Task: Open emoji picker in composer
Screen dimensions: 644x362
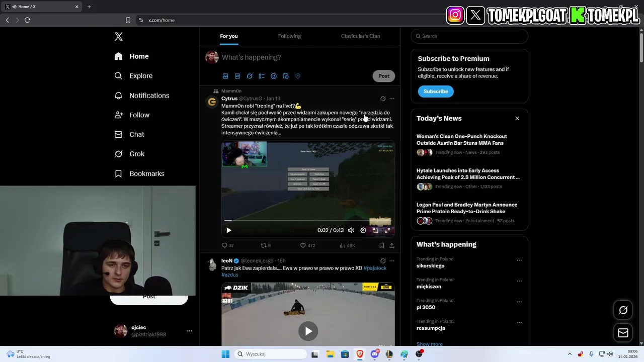Action: (274, 76)
